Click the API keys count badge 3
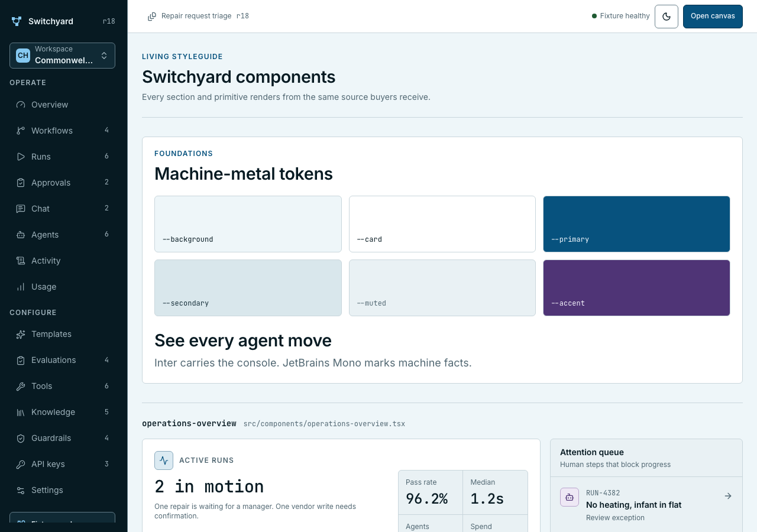 pos(106,464)
